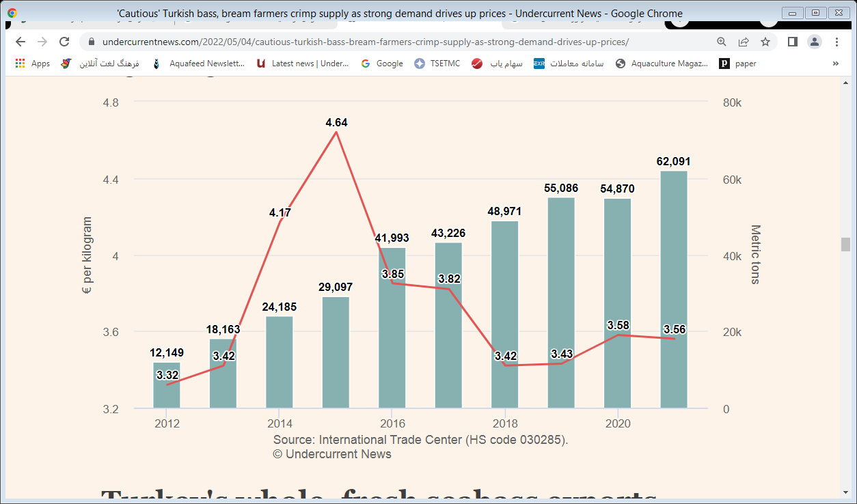Click the 2020 bar labeled 54,870
Screen dimensions: 857x504
click(618, 303)
